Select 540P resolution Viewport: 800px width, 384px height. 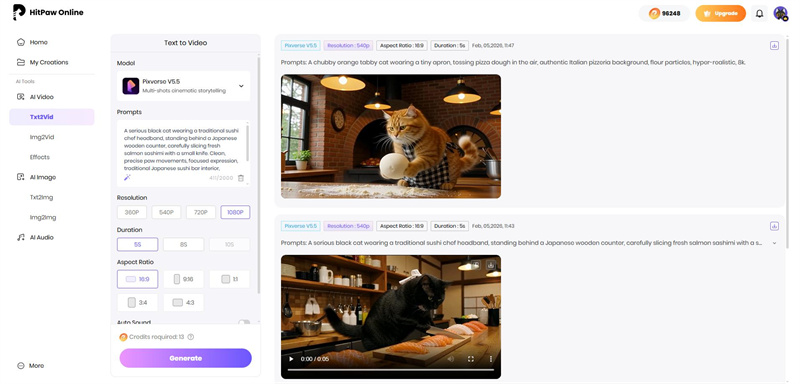point(166,212)
